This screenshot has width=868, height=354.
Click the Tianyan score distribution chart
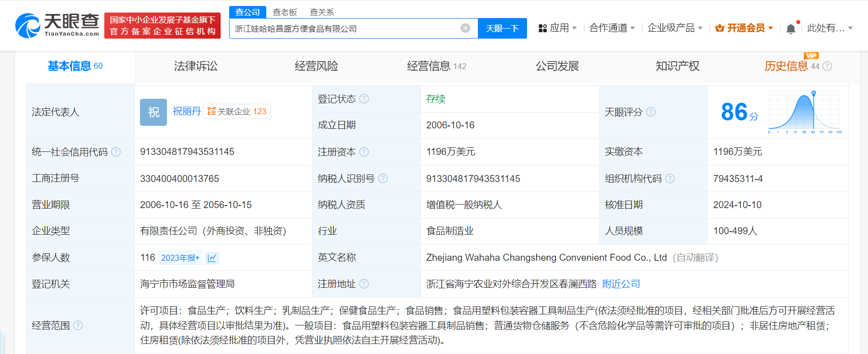click(x=805, y=112)
